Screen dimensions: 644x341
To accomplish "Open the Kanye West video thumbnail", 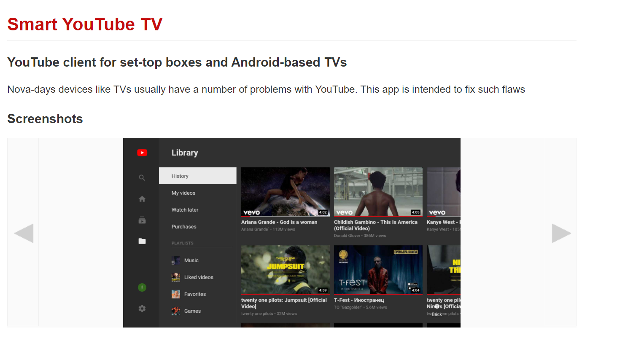I will tap(444, 192).
